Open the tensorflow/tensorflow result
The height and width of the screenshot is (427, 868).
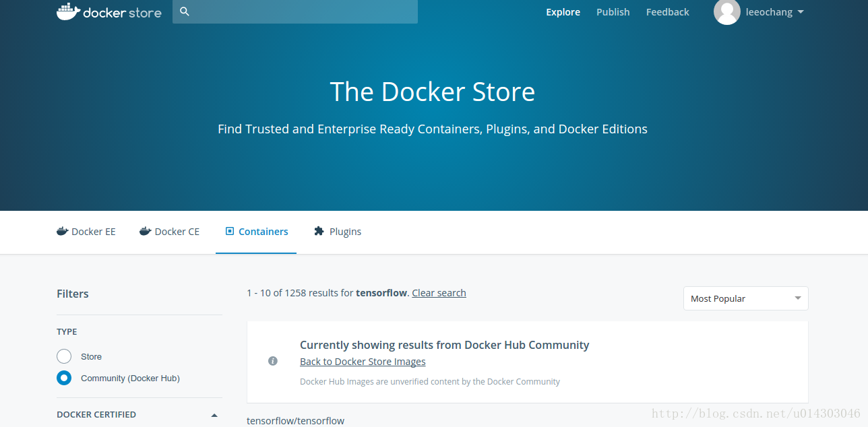(295, 421)
